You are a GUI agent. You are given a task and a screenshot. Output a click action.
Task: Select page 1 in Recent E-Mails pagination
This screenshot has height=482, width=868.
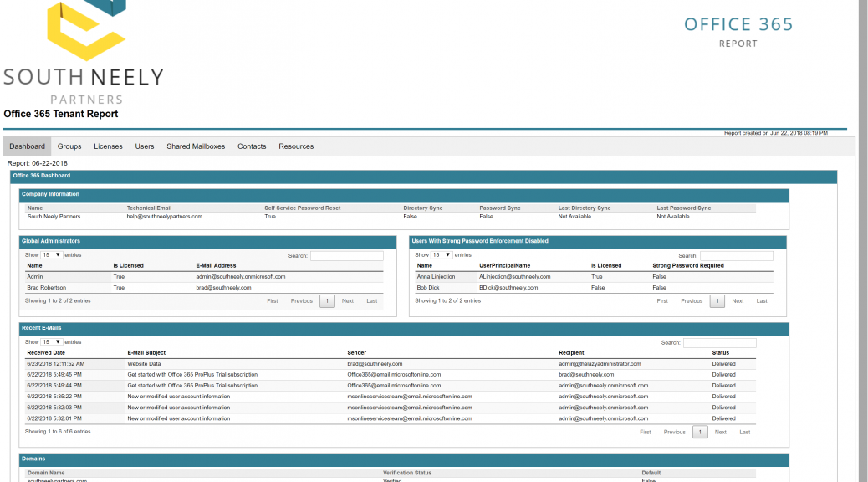point(700,432)
